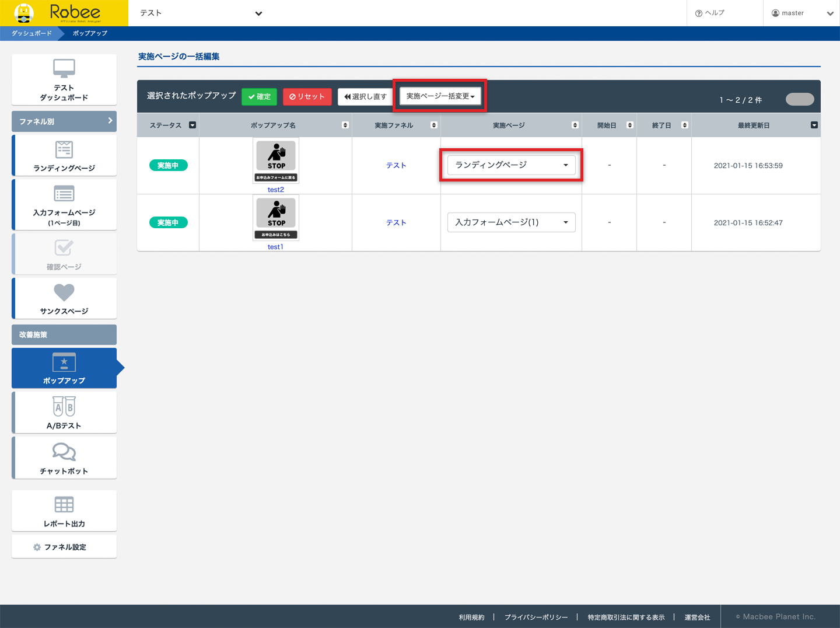The width and height of the screenshot is (840, 628).
Task: Go to ダッシュボード breadcrumb tab
Action: [x=32, y=33]
